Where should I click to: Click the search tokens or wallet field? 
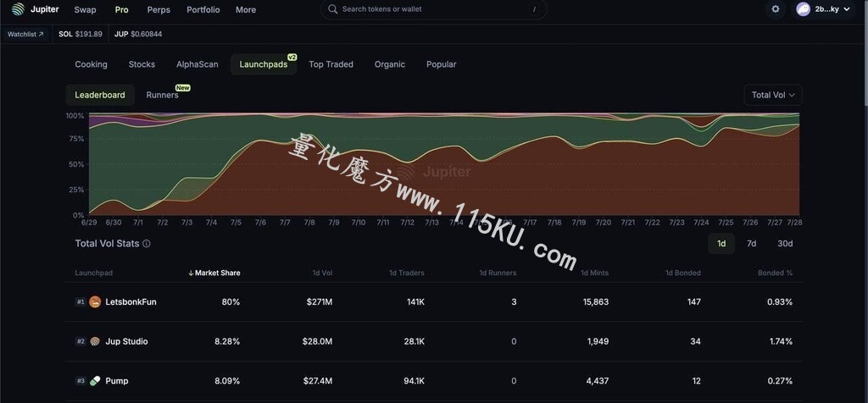[x=433, y=9]
